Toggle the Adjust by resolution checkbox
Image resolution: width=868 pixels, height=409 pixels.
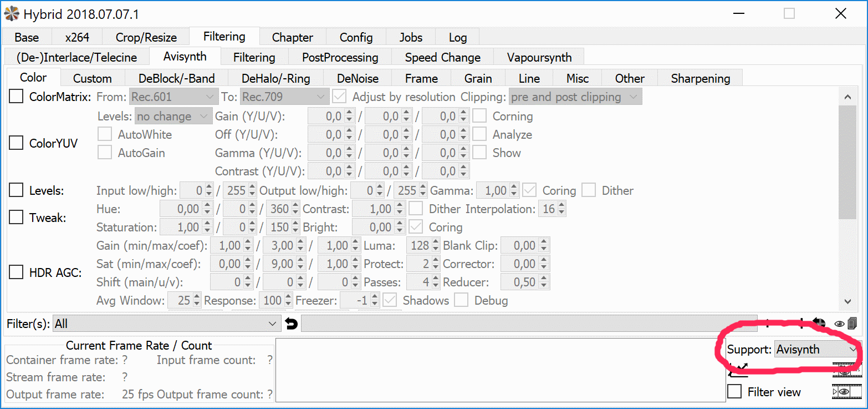(x=339, y=97)
